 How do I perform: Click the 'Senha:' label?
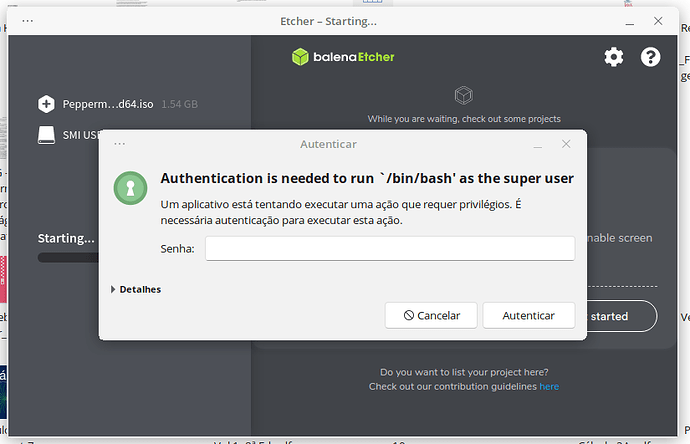coord(177,249)
